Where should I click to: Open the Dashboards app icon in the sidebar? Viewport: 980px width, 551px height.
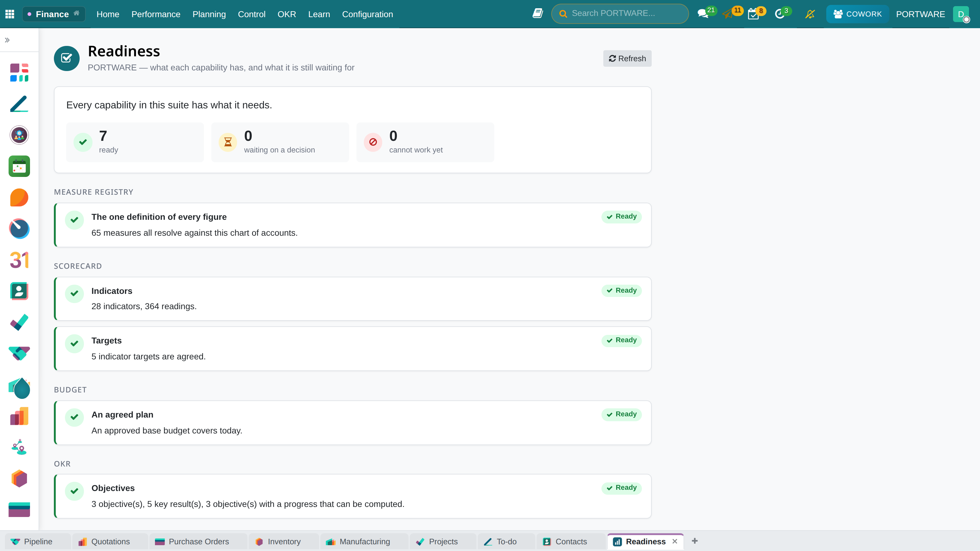pyautogui.click(x=19, y=73)
